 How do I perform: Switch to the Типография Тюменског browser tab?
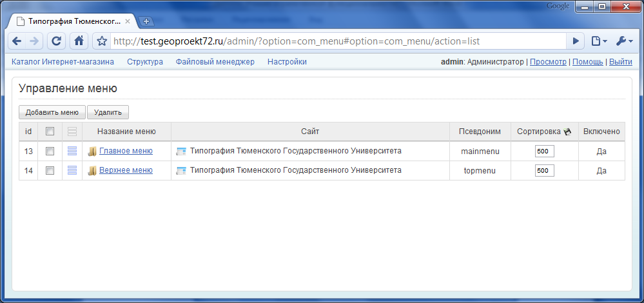[x=74, y=21]
